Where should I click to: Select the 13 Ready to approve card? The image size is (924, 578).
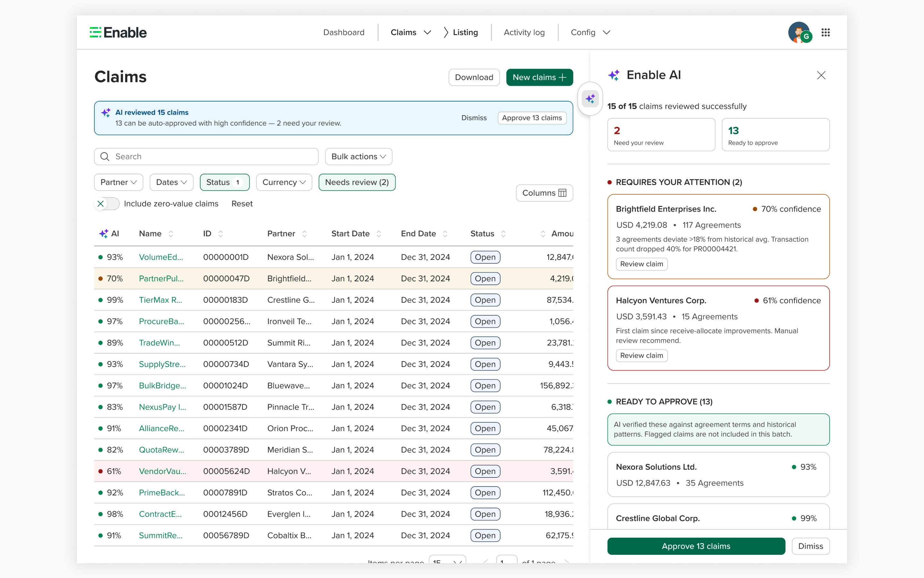click(775, 135)
